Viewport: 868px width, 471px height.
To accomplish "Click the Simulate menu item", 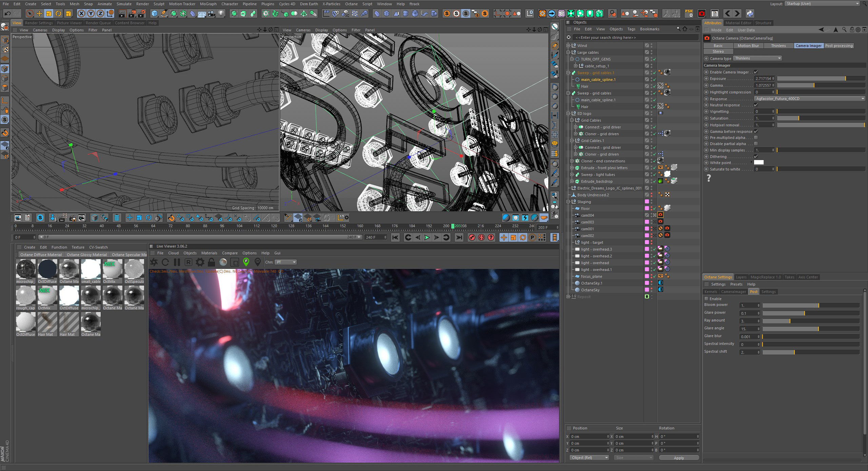I will [x=124, y=4].
